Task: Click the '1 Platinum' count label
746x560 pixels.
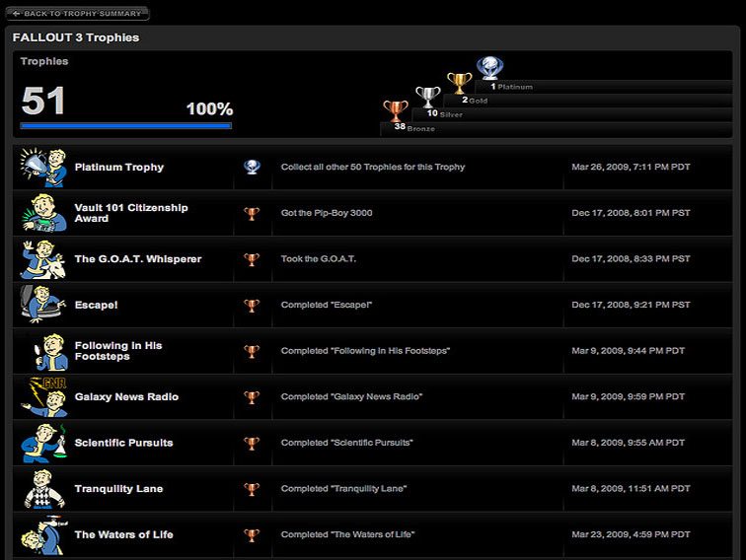Action: pos(512,87)
